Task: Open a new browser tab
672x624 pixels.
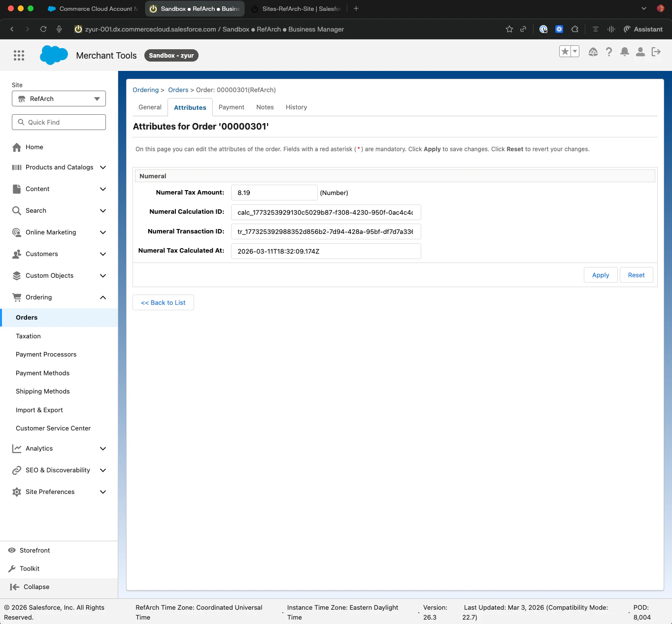Action: (x=356, y=8)
